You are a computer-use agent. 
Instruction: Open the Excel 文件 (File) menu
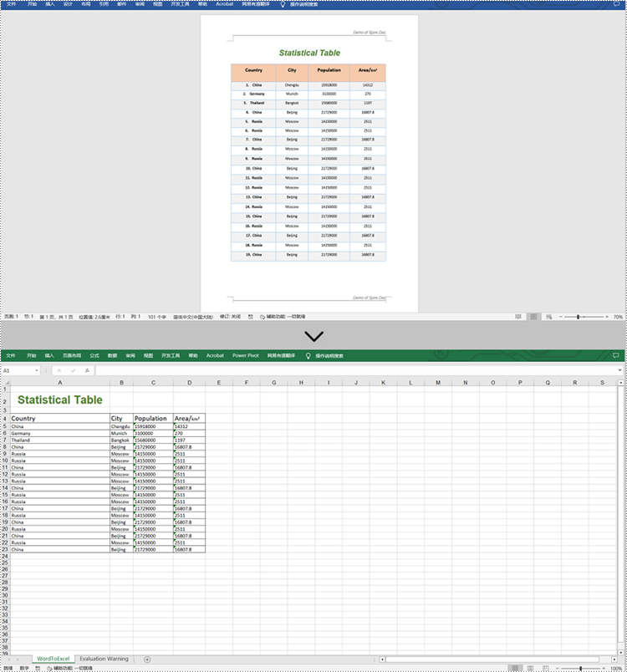click(11, 356)
